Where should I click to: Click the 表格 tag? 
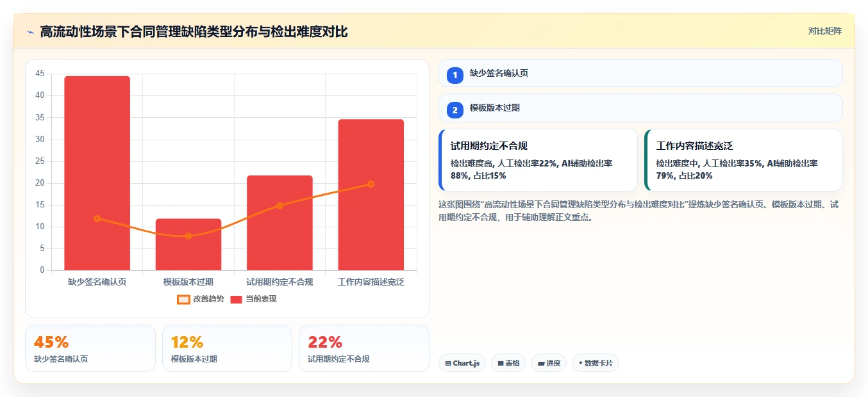[x=508, y=363]
